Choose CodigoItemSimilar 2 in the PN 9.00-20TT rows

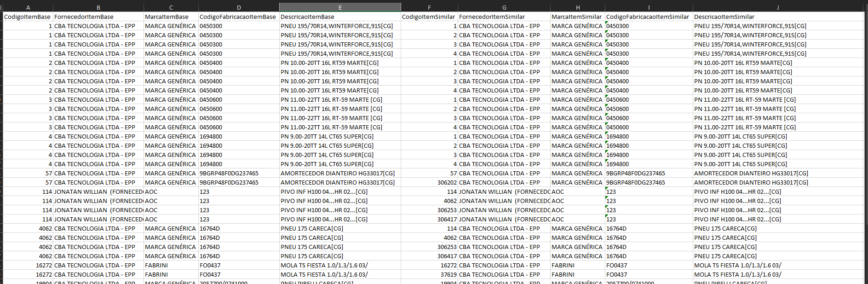[429, 145]
